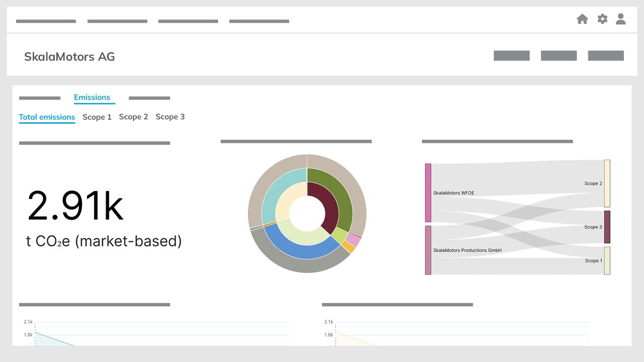Select the Scope 1 tab

click(x=97, y=117)
